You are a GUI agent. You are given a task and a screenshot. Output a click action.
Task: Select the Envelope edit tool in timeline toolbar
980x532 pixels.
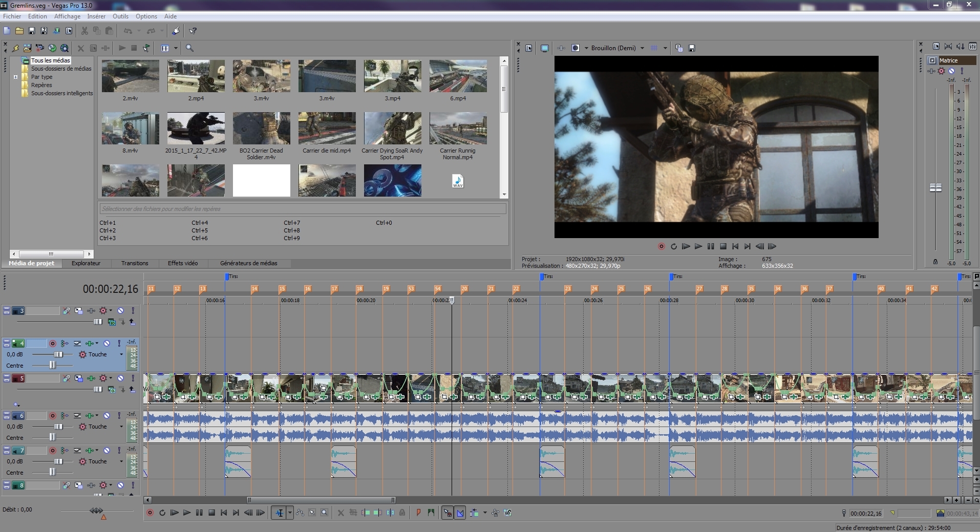point(300,513)
